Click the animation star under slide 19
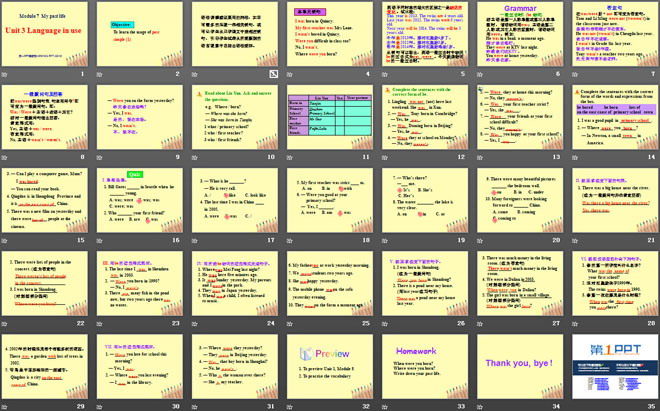The height and width of the screenshot is (411, 660). pyautogui.click(x=385, y=241)
